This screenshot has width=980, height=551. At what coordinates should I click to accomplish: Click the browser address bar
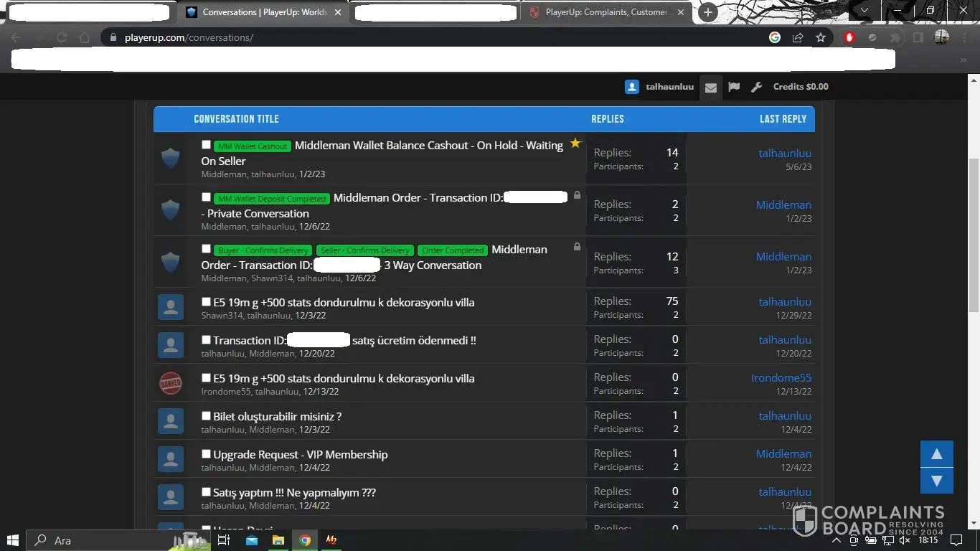(430, 37)
